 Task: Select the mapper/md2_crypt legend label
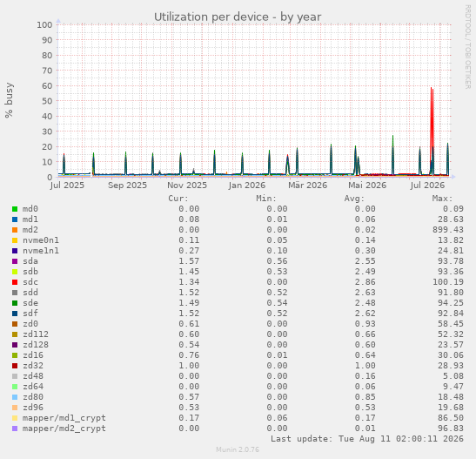[x=64, y=429]
